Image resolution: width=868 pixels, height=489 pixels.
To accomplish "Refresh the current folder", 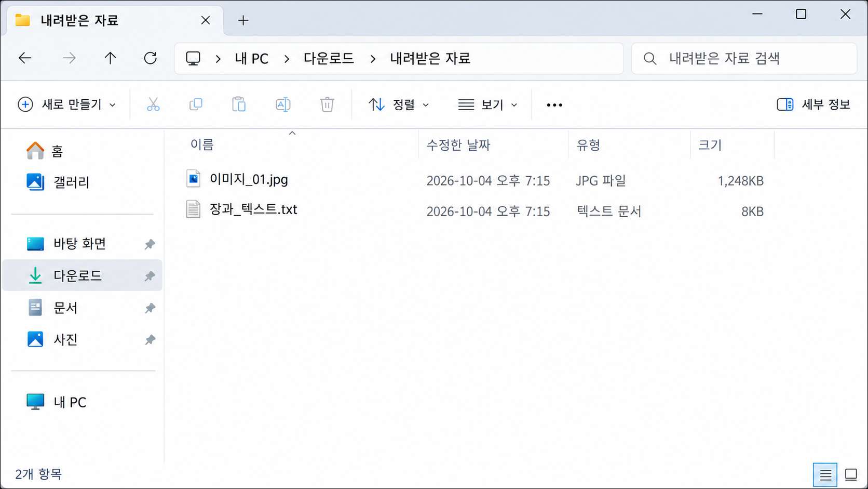I will coord(151,58).
